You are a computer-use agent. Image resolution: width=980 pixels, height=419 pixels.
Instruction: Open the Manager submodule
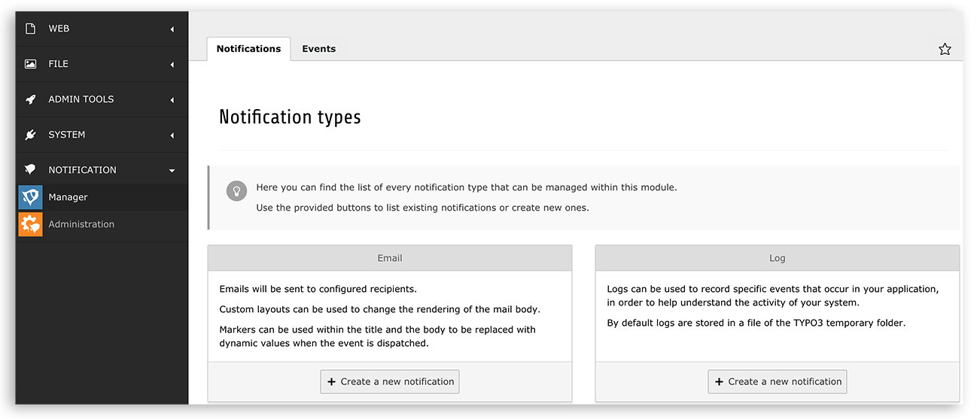pyautogui.click(x=102, y=197)
